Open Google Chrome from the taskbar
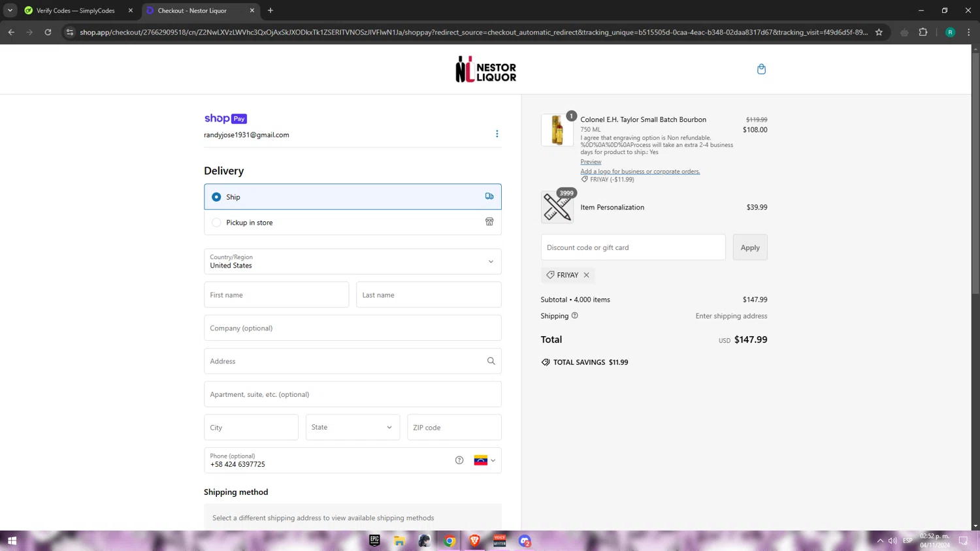 click(449, 541)
